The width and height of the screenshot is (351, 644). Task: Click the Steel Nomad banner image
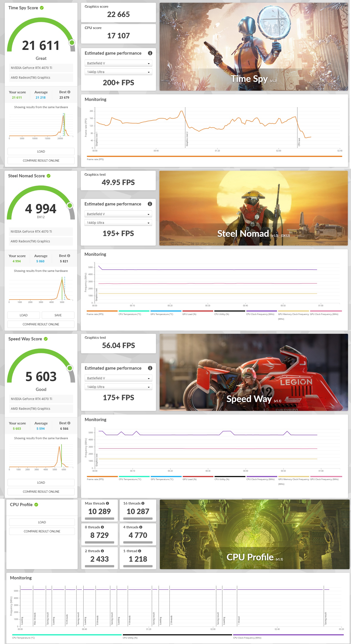[253, 208]
